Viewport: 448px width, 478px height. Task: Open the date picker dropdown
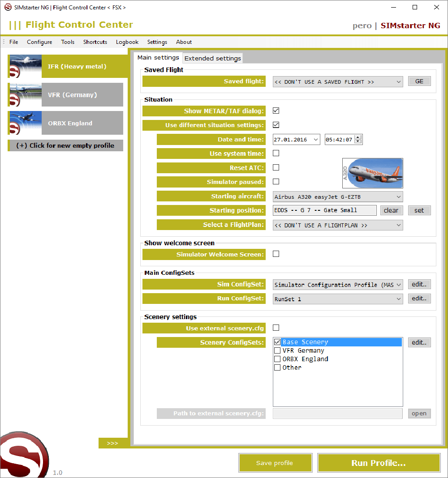(316, 140)
